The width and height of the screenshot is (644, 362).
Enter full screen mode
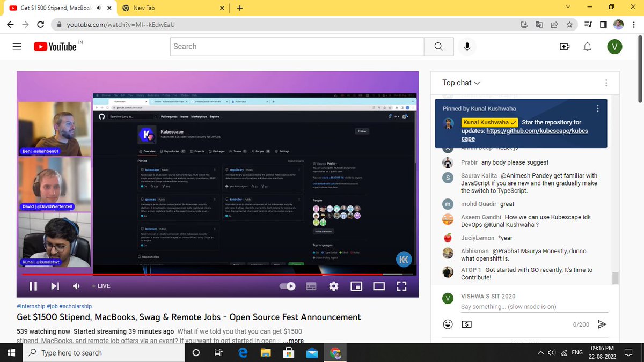(401, 286)
